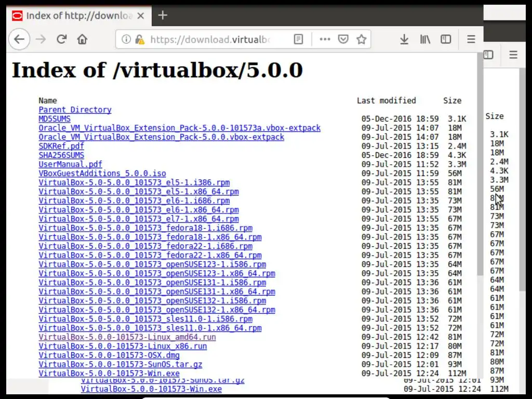Go back using the back arrow button
This screenshot has width=532, height=399.
pyautogui.click(x=19, y=39)
